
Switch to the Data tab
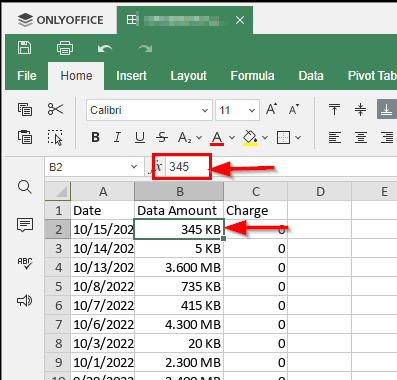click(x=311, y=76)
